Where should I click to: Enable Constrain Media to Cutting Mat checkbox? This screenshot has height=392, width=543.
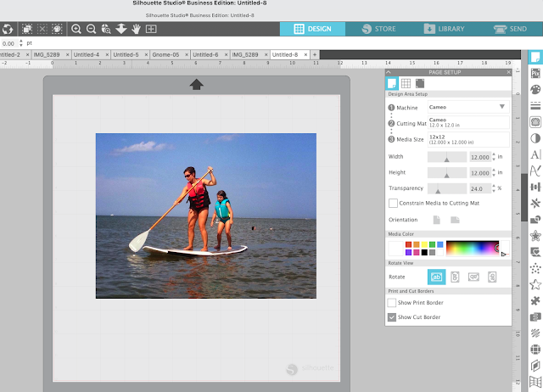tap(393, 204)
